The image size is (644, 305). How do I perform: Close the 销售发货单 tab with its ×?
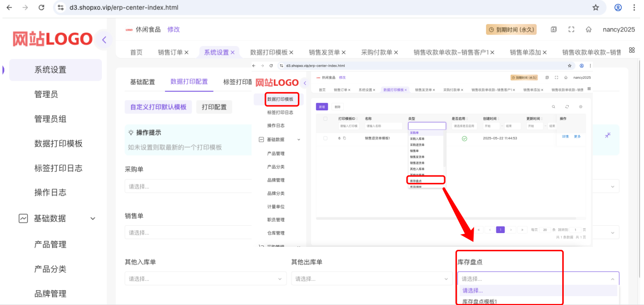pyautogui.click(x=343, y=52)
